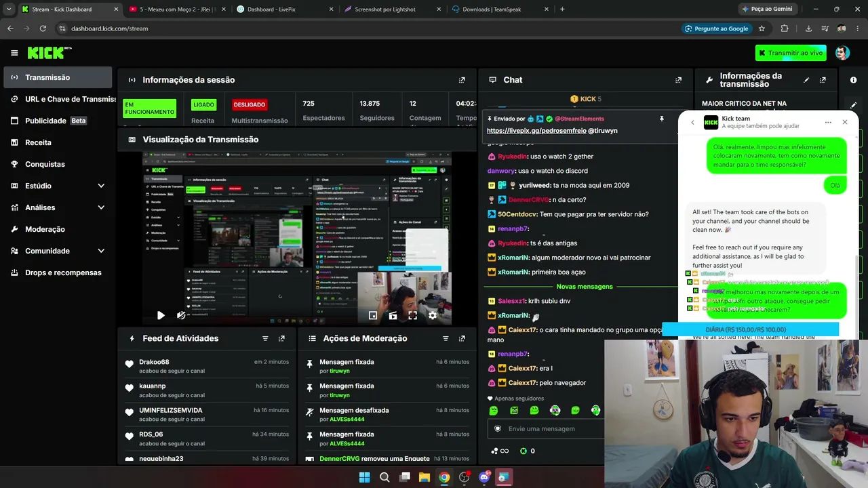
Task: Open File Explorer from the taskbar
Action: coord(424,477)
